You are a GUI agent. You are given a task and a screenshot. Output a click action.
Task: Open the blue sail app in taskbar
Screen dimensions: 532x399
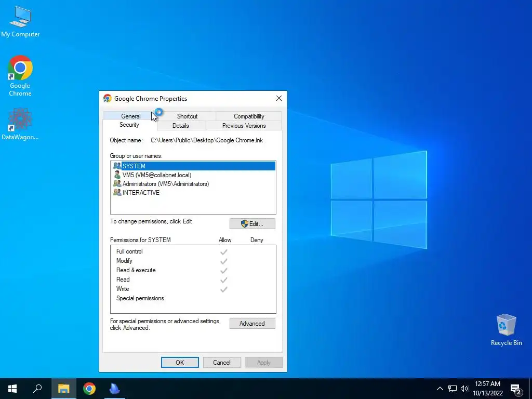point(114,389)
